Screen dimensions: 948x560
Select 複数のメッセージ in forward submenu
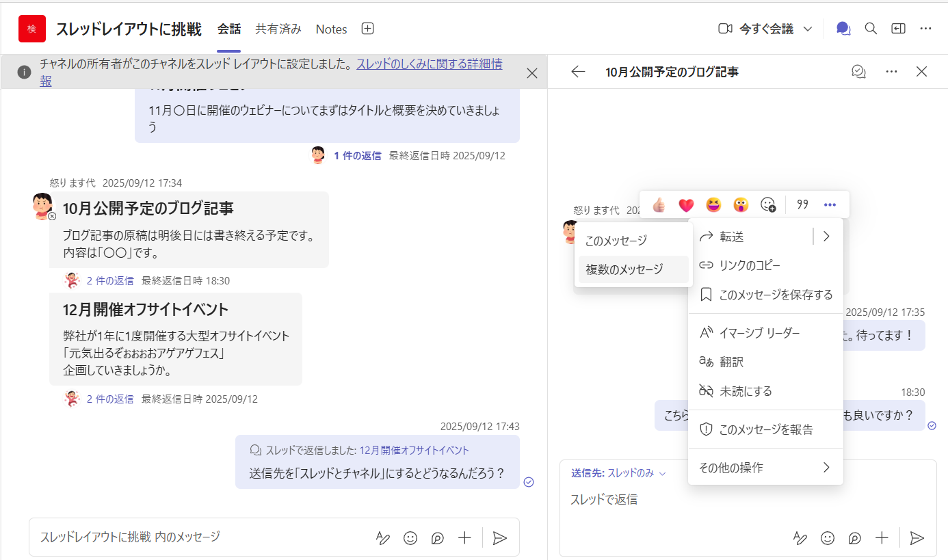point(624,269)
